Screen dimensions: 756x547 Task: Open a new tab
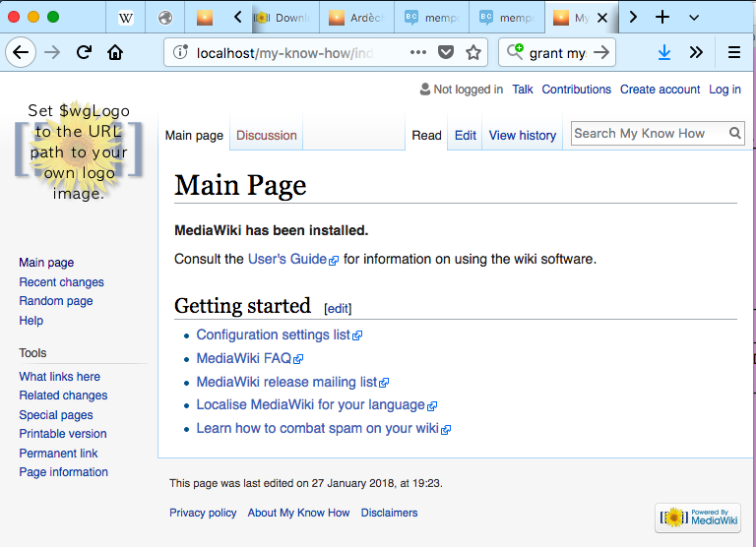[662, 18]
